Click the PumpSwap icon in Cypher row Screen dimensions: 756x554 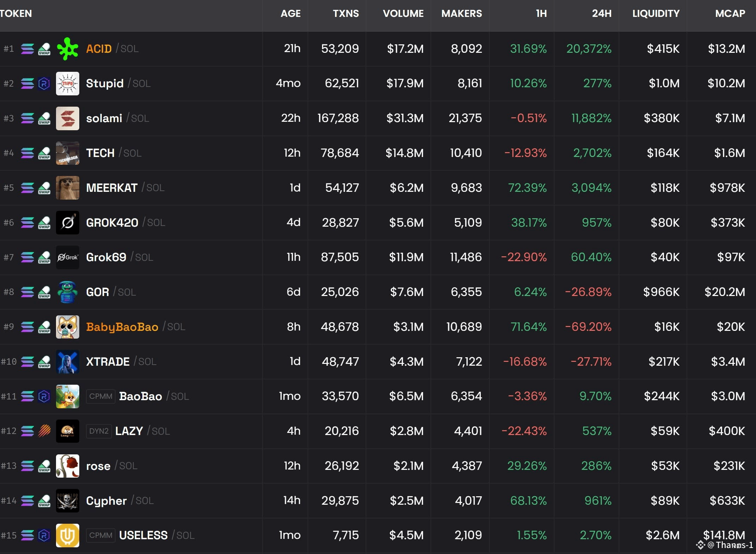44,501
